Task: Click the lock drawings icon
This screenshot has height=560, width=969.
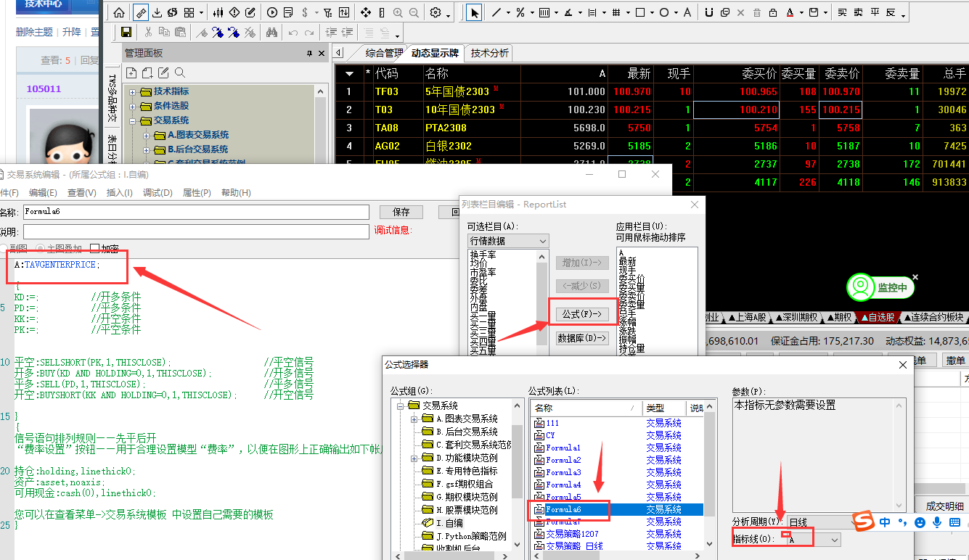Action: click(x=773, y=13)
